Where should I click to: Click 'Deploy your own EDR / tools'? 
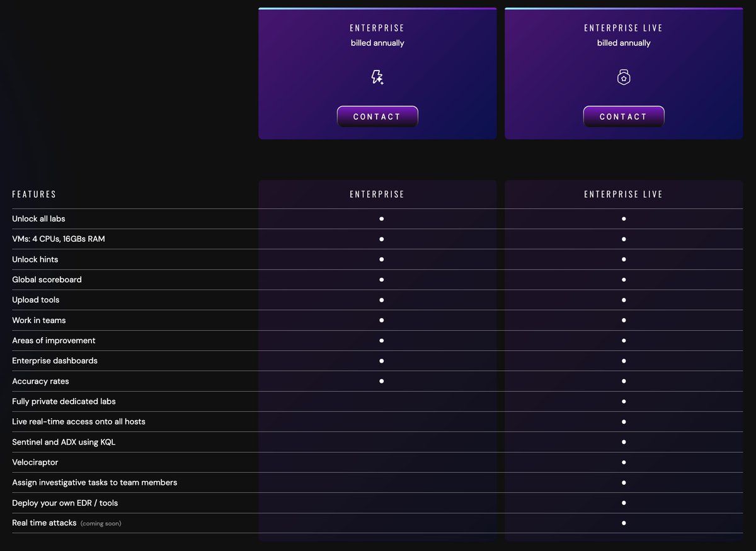tap(65, 503)
